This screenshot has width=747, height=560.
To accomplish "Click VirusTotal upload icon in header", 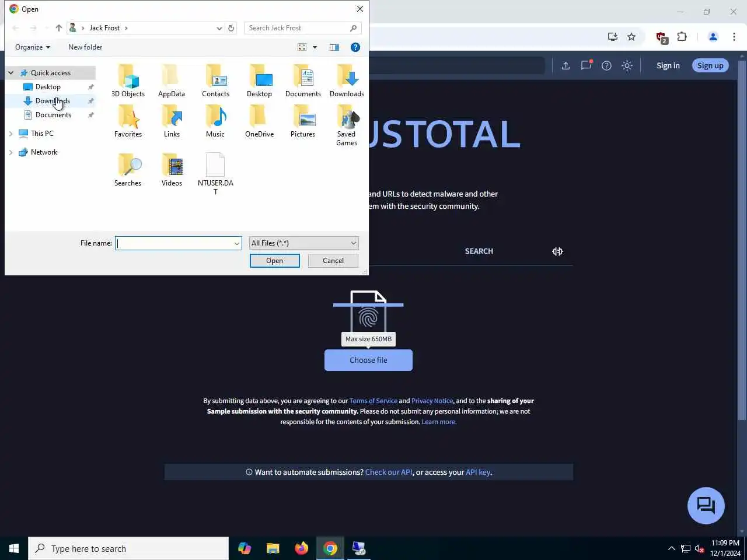I will pyautogui.click(x=566, y=65).
